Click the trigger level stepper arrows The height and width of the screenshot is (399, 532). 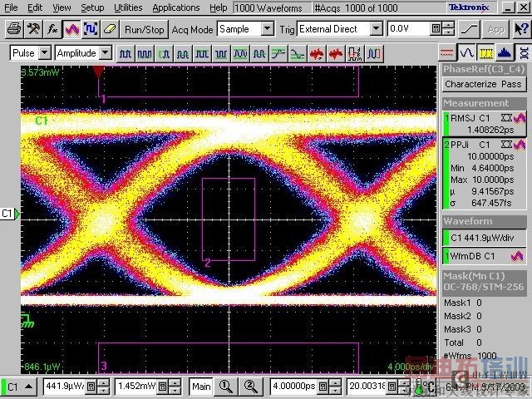[x=449, y=29]
